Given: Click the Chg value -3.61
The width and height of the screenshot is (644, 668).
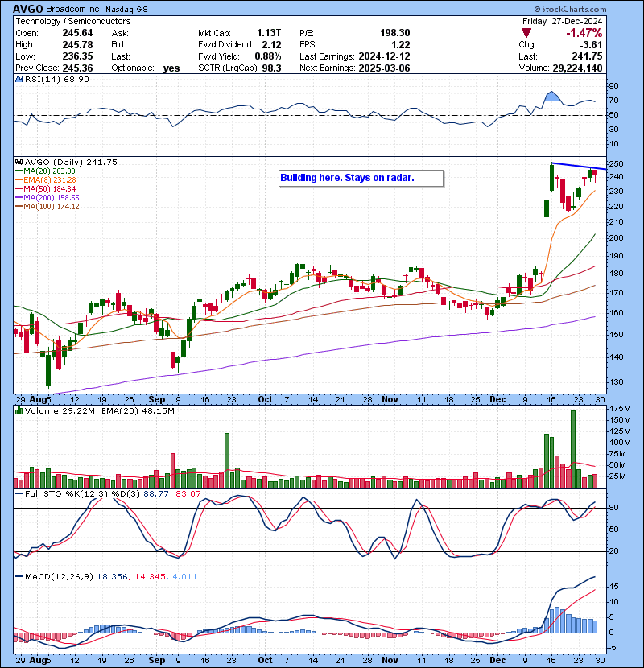Looking at the screenshot, I should [592, 45].
